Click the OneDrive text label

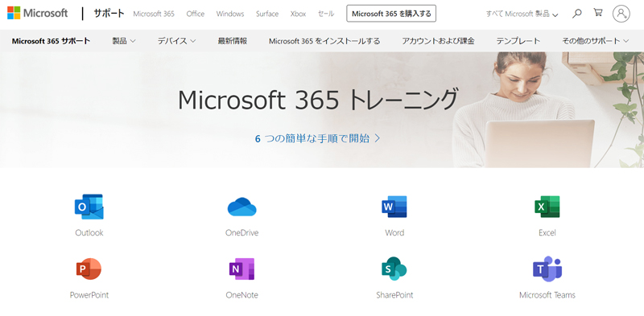point(242,232)
